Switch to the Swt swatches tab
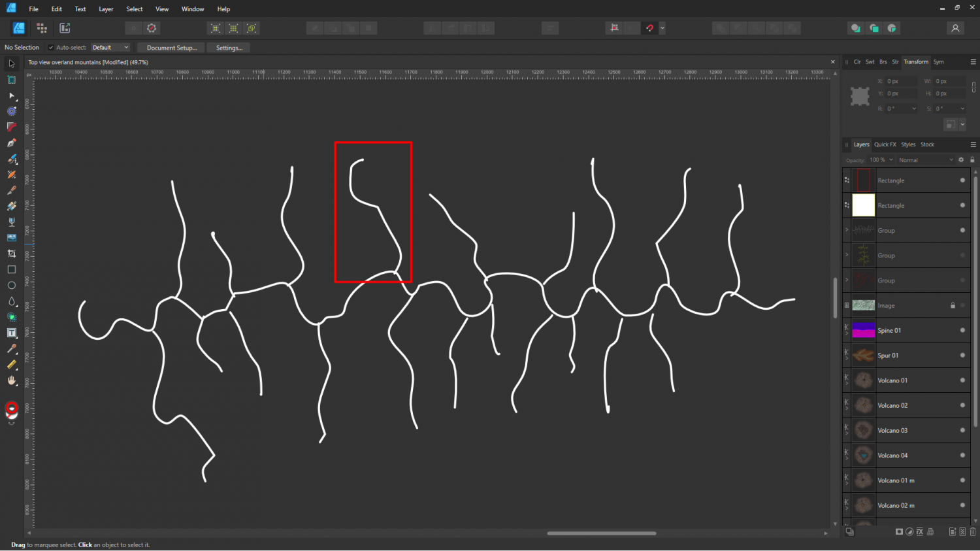 click(x=870, y=62)
